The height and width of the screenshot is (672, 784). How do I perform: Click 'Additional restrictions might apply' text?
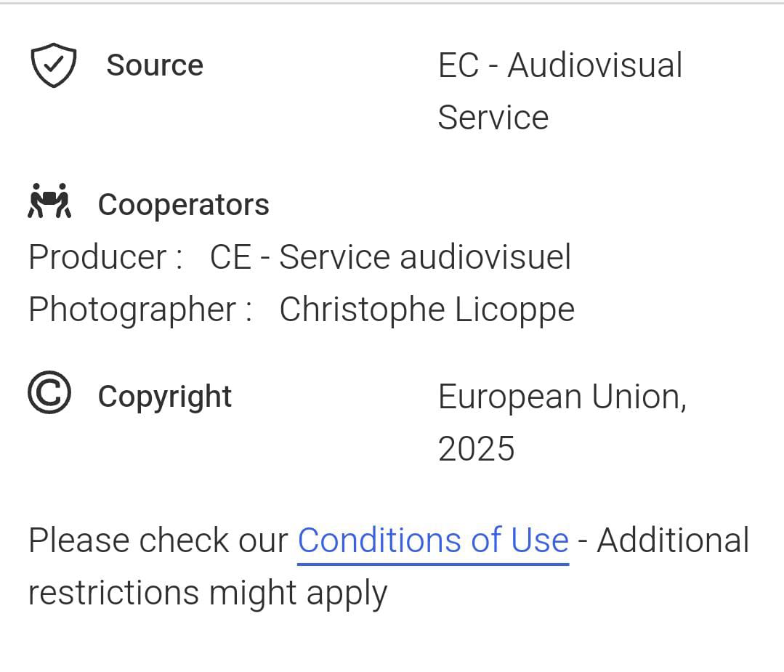click(673, 541)
